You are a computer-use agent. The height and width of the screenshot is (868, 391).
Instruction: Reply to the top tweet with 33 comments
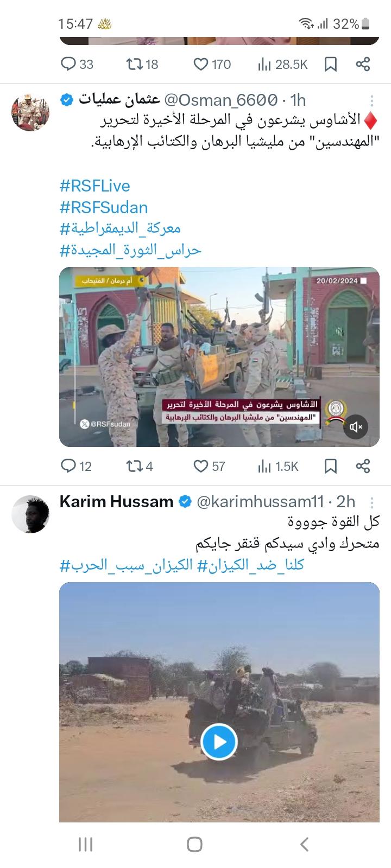click(77, 65)
